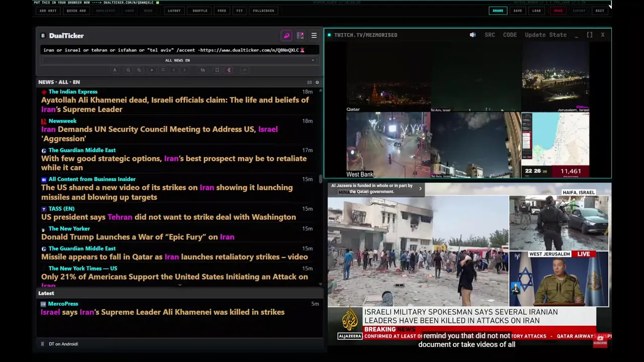The image size is (644, 362).
Task: Expand news list with down chevron
Action: [180, 285]
